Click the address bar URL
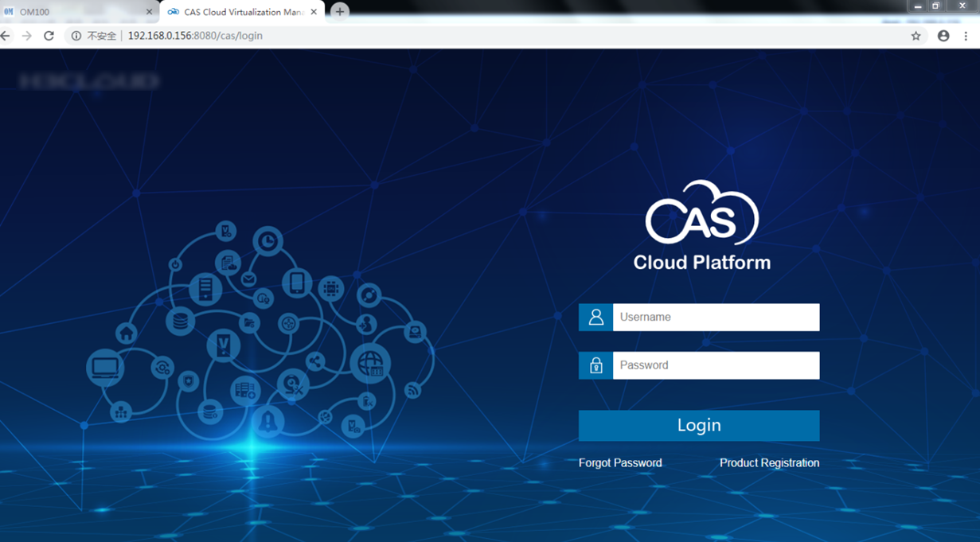Image resolution: width=980 pixels, height=542 pixels. (x=195, y=36)
